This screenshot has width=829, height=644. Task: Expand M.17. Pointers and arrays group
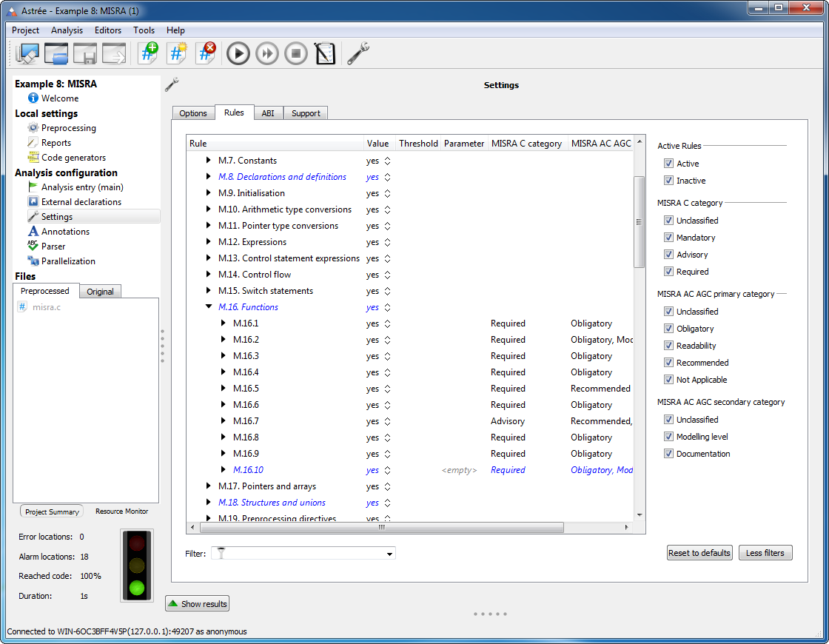click(x=208, y=486)
